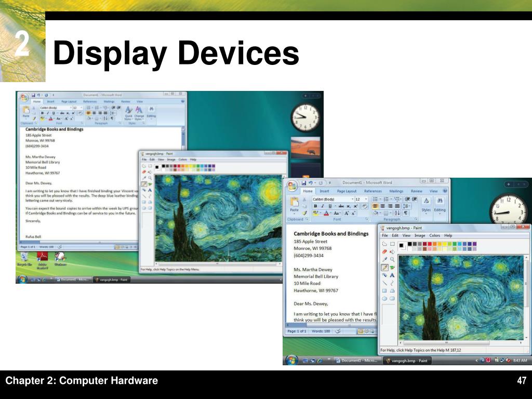
Task: Click the Recycle Bin desktop icon, smaller screenshot
Action: (24, 259)
